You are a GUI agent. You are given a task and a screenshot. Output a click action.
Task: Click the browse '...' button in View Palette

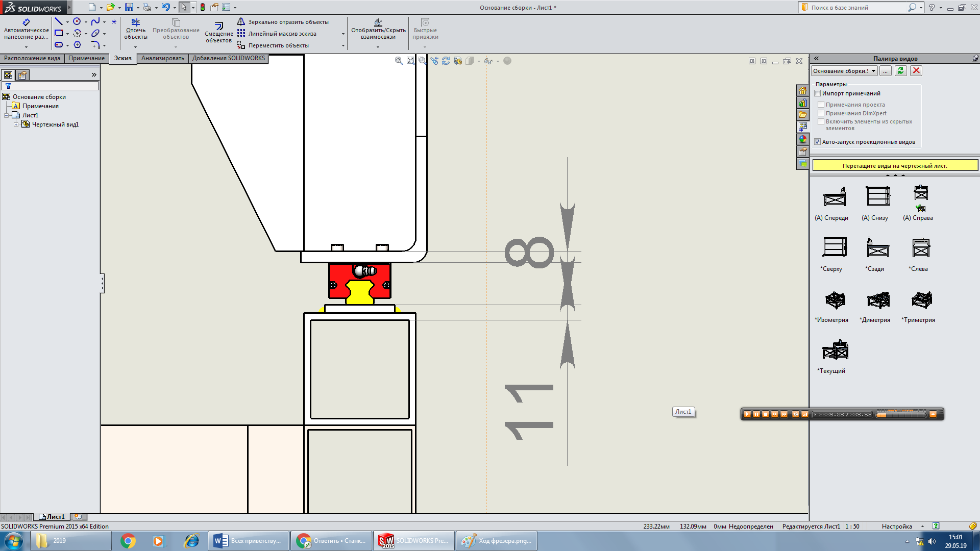[886, 71]
